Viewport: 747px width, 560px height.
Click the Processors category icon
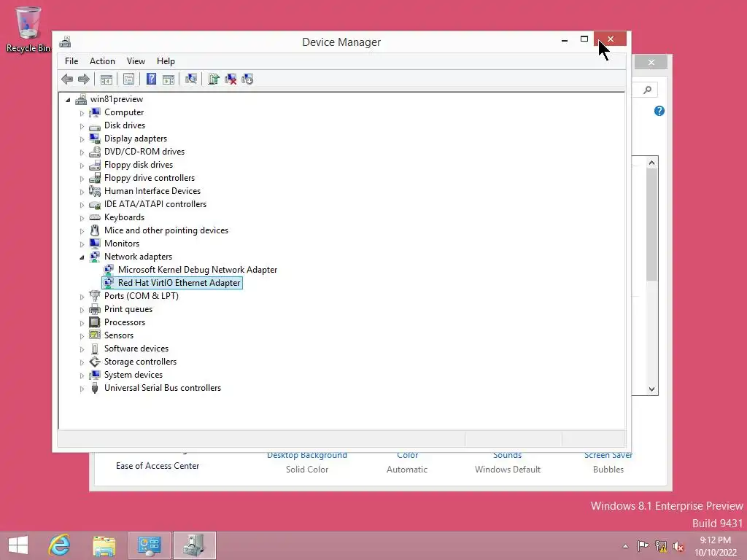95,322
